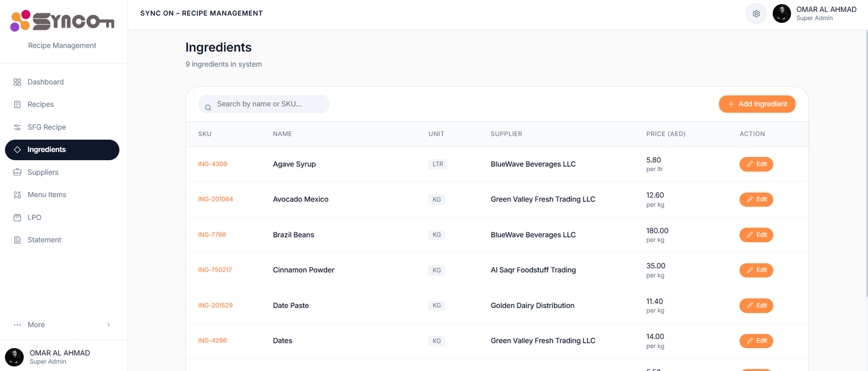The width and height of the screenshot is (868, 371).
Task: Edit the Dates ingredient
Action: pyautogui.click(x=756, y=341)
